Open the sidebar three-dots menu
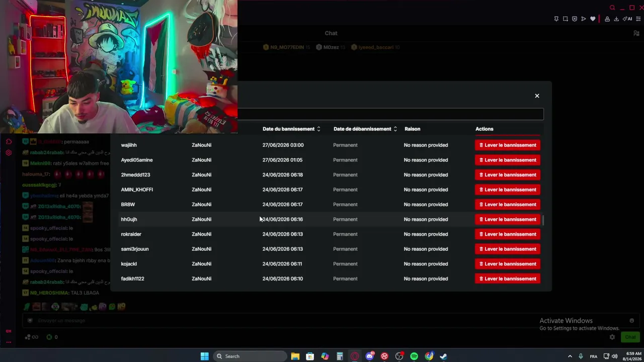This screenshot has width=644, height=362. (9, 342)
